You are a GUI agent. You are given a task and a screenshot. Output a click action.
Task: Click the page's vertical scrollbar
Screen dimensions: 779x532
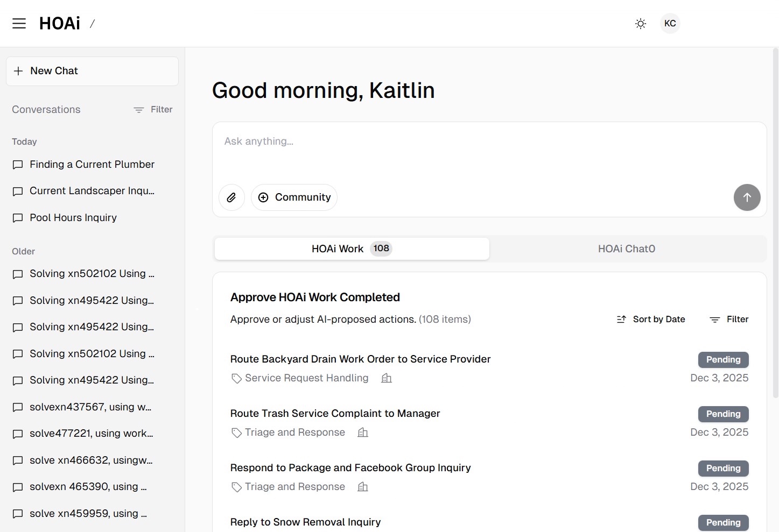coord(775,223)
